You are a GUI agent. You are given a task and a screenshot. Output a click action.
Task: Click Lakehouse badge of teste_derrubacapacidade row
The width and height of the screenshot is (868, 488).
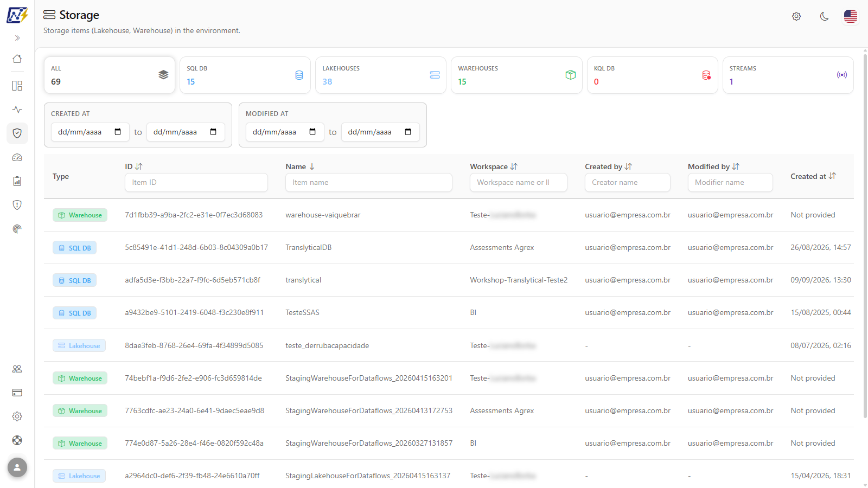tap(79, 345)
